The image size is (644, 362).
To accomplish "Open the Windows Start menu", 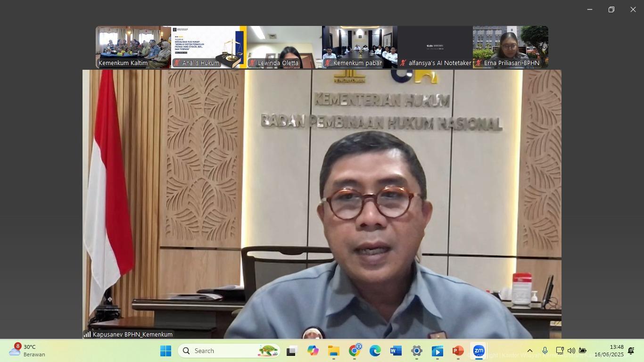I will click(x=165, y=351).
